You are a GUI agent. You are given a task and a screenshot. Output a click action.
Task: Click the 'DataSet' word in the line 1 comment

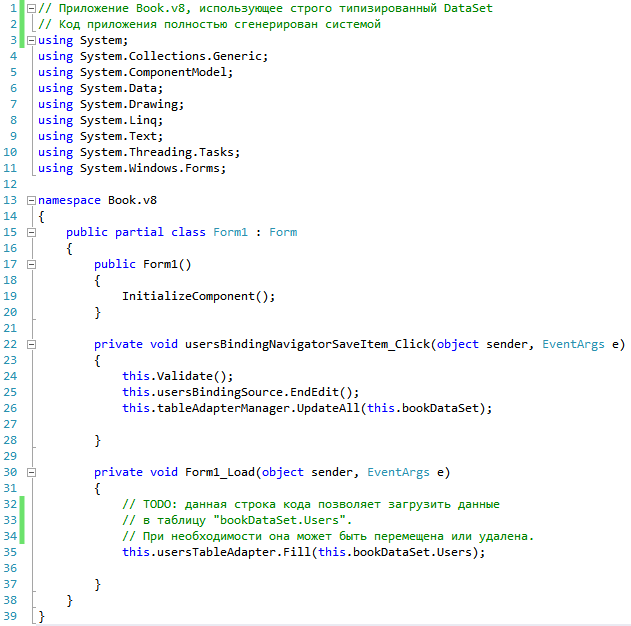468,8
